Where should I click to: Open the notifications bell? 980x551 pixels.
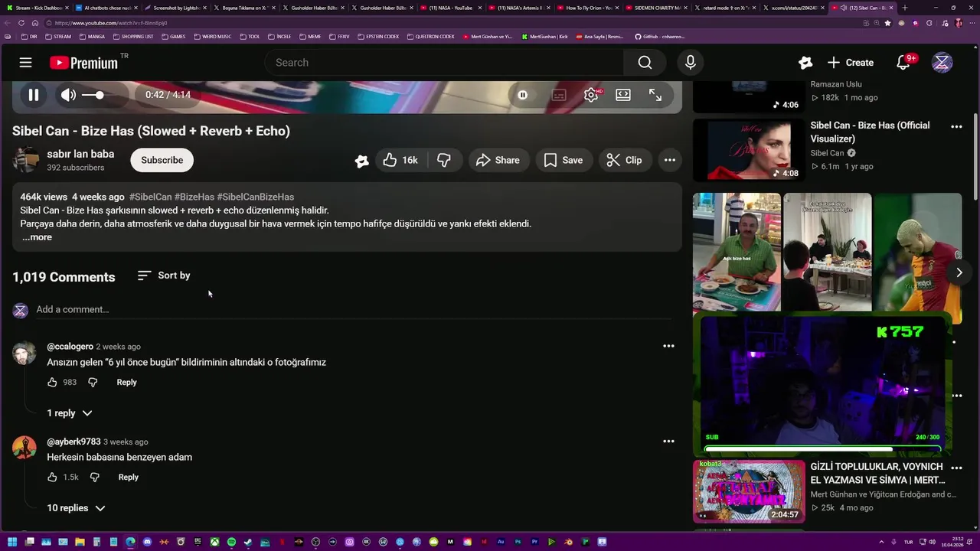[x=903, y=63]
